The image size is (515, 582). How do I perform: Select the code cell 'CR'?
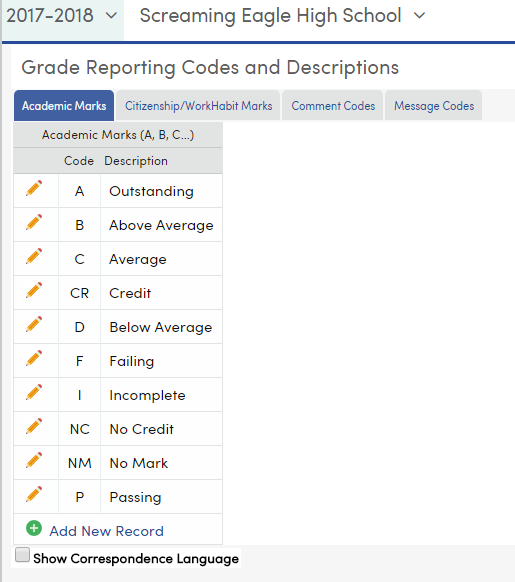pyautogui.click(x=79, y=293)
